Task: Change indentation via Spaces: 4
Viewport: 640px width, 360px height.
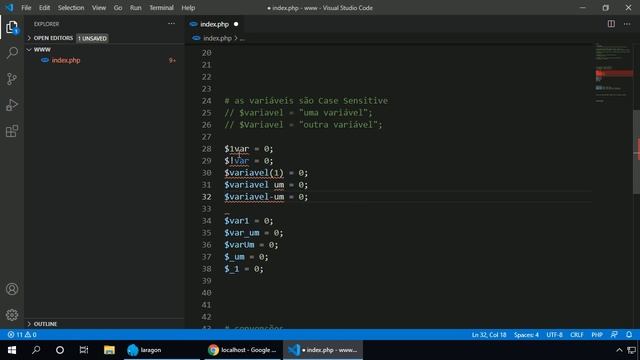Action: 526,335
